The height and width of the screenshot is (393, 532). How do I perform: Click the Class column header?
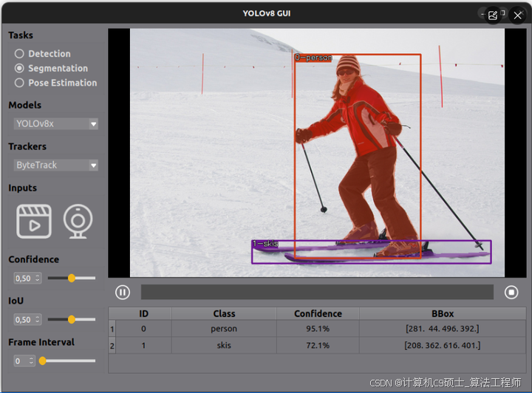pyautogui.click(x=224, y=314)
